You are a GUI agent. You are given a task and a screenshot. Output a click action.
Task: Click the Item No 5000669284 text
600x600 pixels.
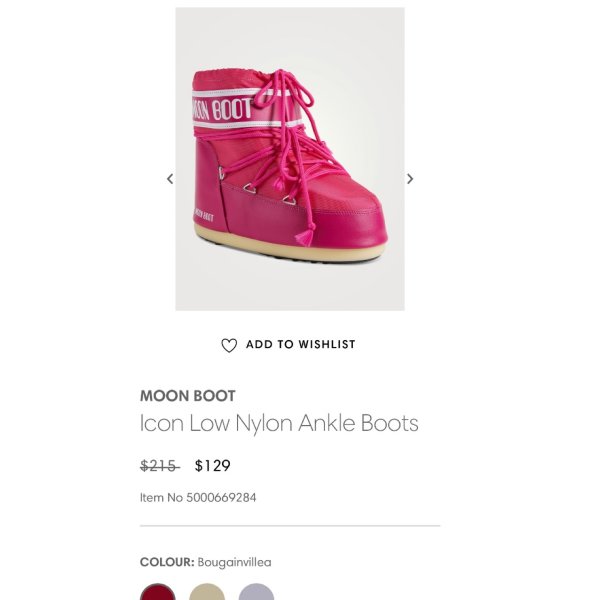(198, 497)
